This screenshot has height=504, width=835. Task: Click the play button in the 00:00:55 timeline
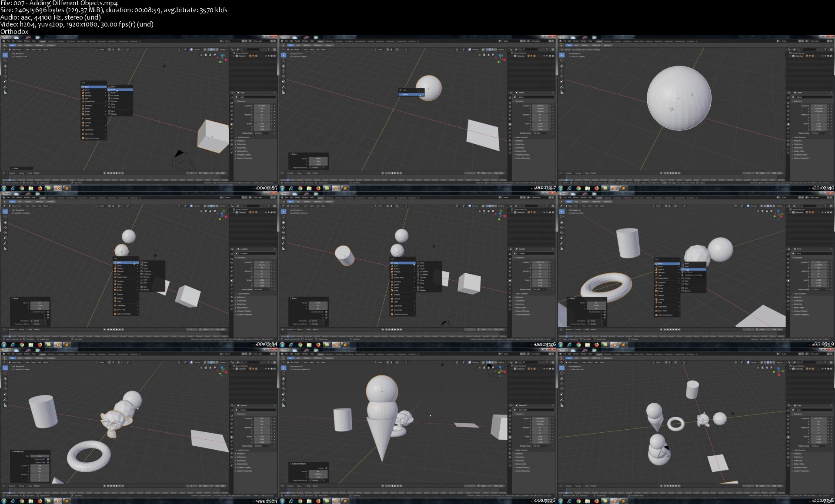(117, 173)
